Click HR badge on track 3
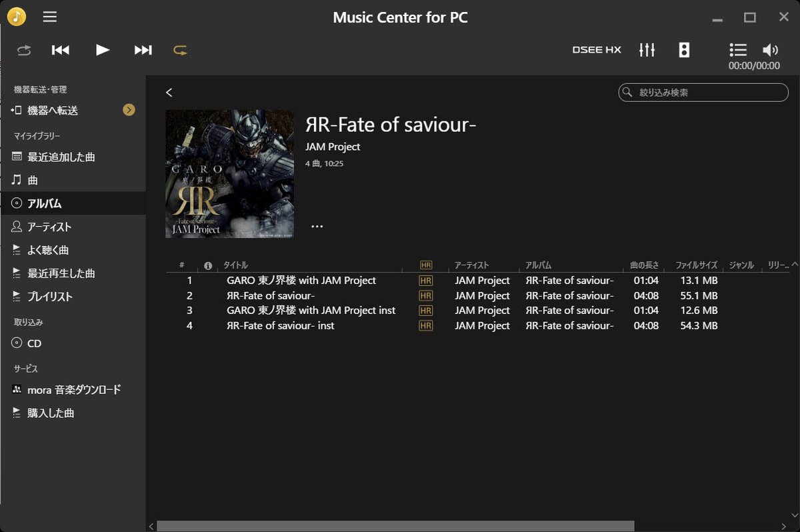The image size is (800, 532). [x=426, y=311]
